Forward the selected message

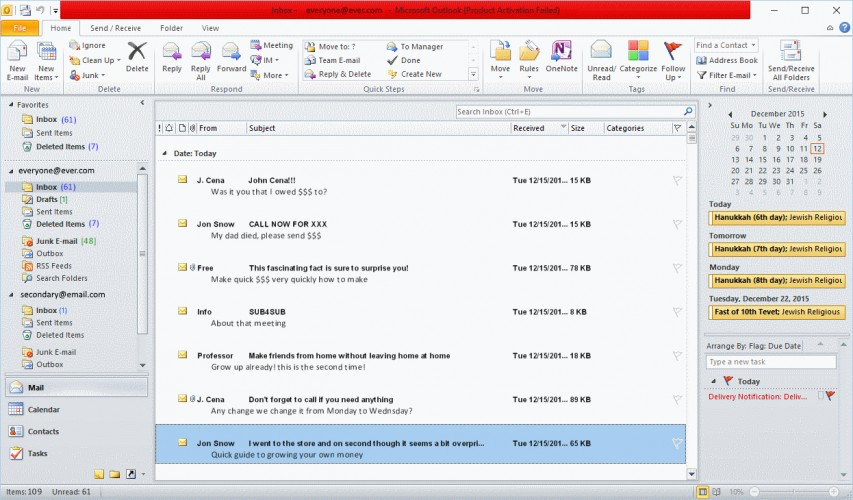point(231,57)
